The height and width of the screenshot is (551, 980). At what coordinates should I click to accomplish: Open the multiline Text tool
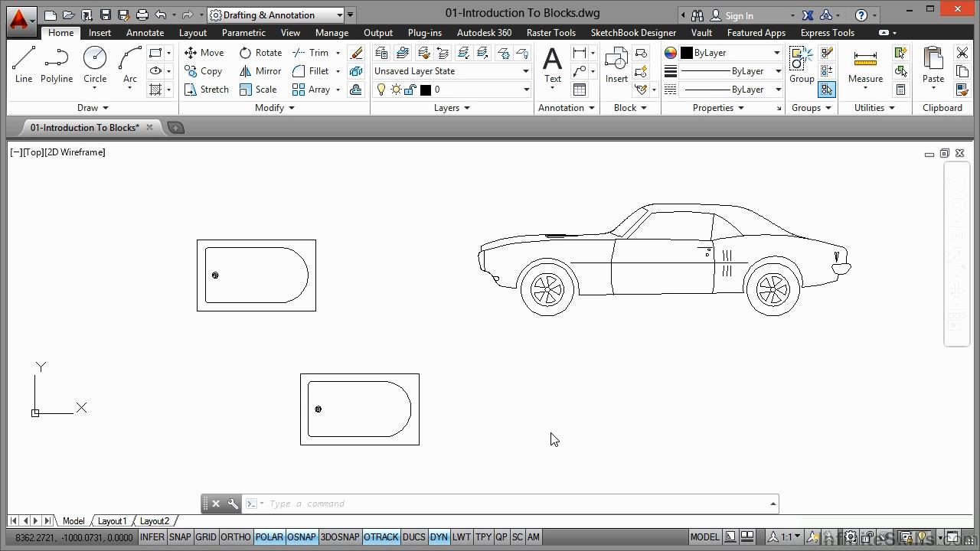[552, 65]
